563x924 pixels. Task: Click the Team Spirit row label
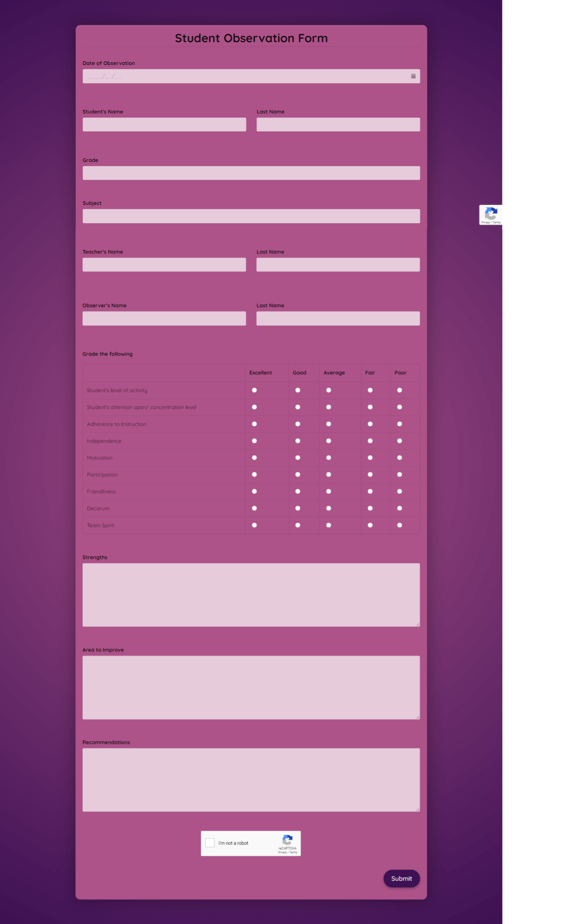[x=100, y=526]
